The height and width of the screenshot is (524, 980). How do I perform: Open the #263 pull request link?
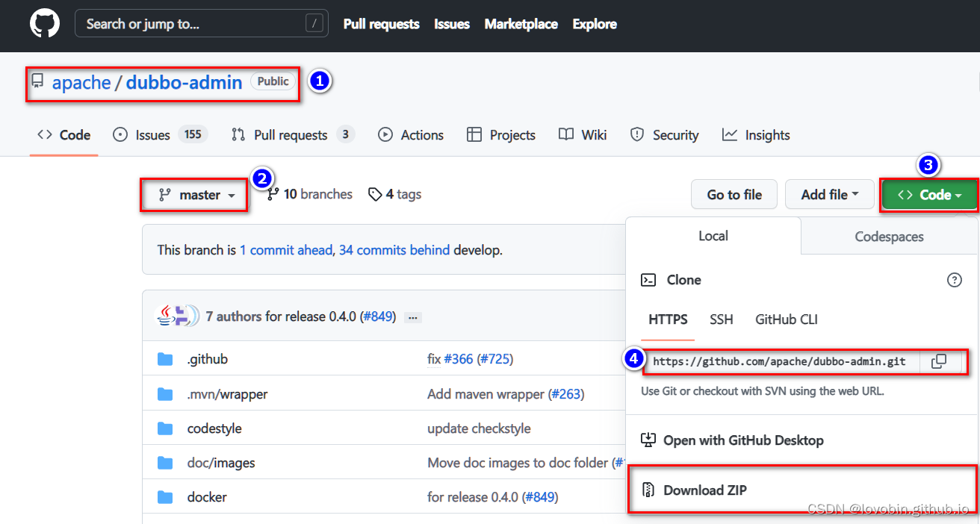point(566,394)
